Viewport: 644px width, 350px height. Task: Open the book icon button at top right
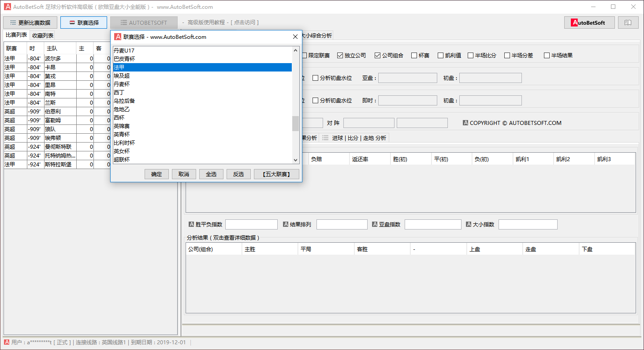[628, 23]
